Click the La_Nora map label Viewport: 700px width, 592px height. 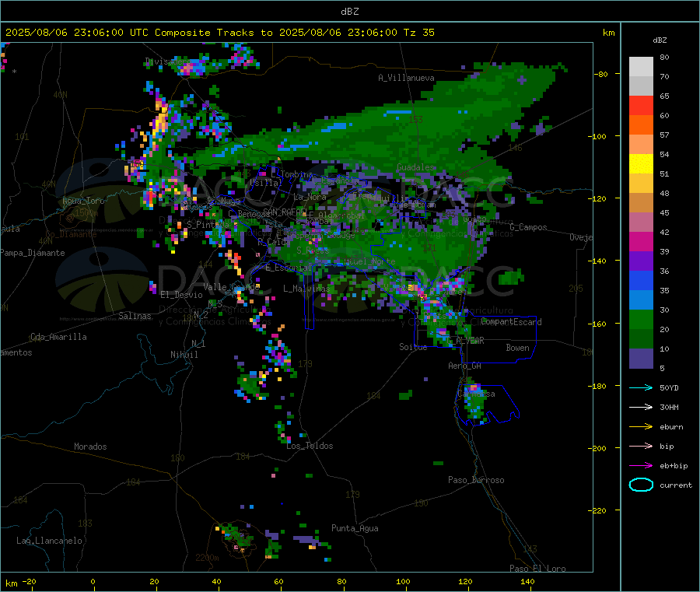point(310,197)
